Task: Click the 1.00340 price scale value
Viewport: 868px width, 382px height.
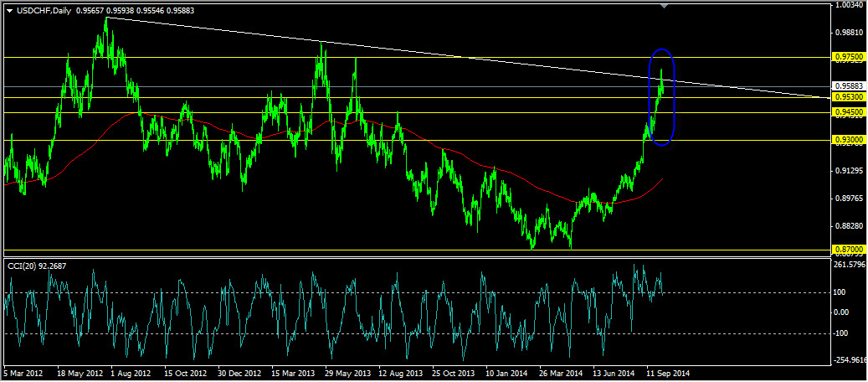Action: [849, 5]
